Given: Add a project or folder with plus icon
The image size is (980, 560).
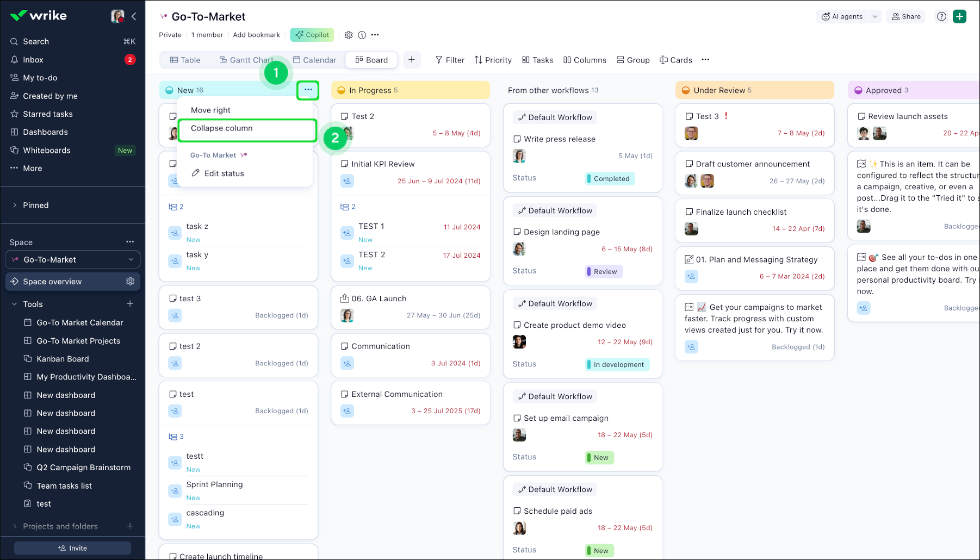Looking at the screenshot, I should click(130, 526).
